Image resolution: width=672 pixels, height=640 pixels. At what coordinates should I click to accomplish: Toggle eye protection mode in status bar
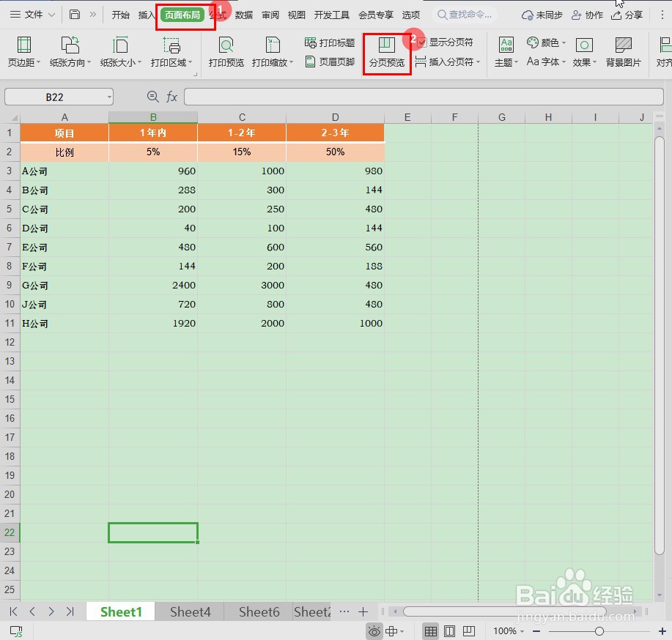pos(374,630)
